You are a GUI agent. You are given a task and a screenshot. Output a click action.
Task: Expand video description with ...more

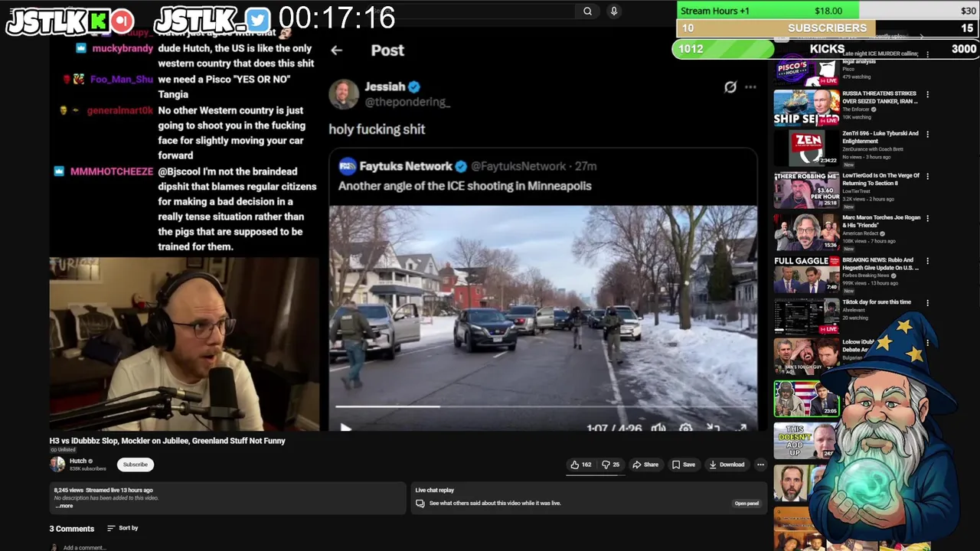click(64, 506)
